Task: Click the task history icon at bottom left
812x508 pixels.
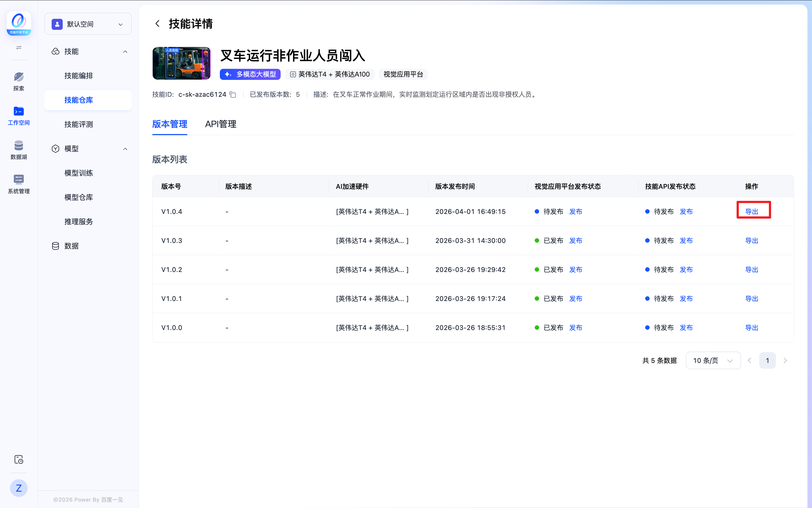Action: click(19, 460)
